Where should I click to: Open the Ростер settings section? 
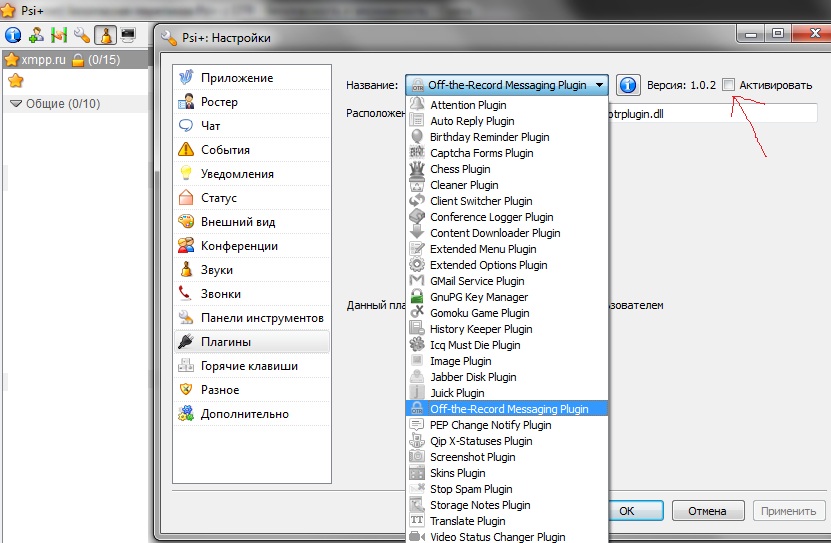pos(252,102)
